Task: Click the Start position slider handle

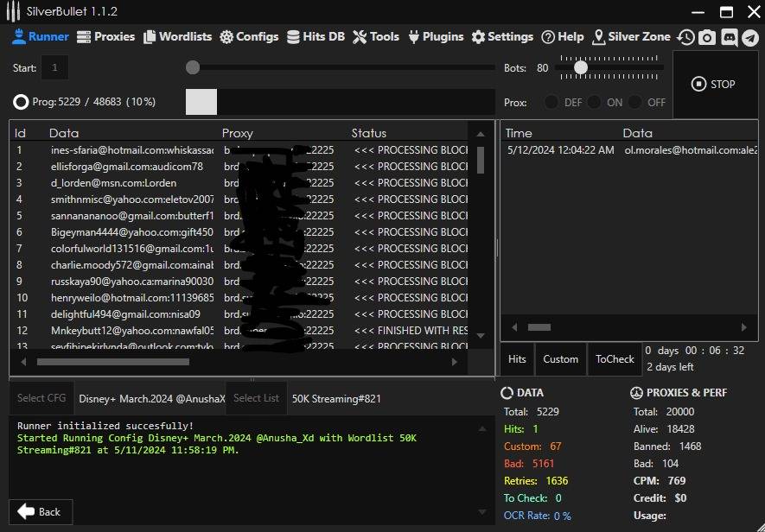Action: (x=193, y=67)
